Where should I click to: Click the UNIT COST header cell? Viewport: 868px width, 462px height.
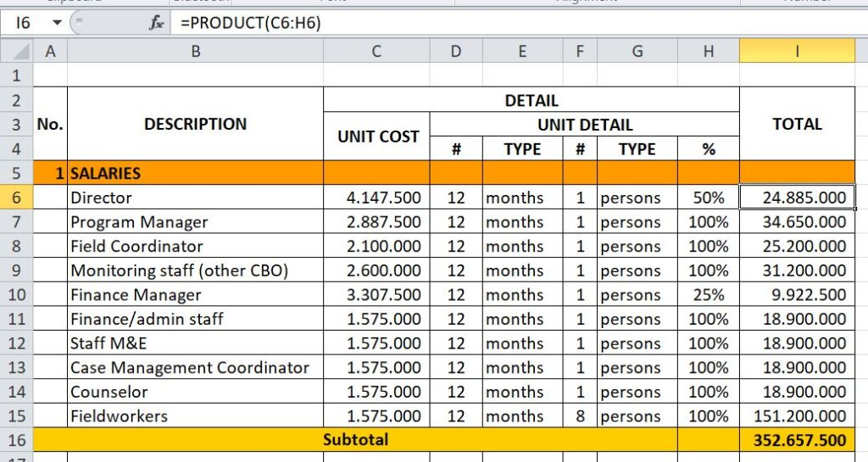(376, 136)
